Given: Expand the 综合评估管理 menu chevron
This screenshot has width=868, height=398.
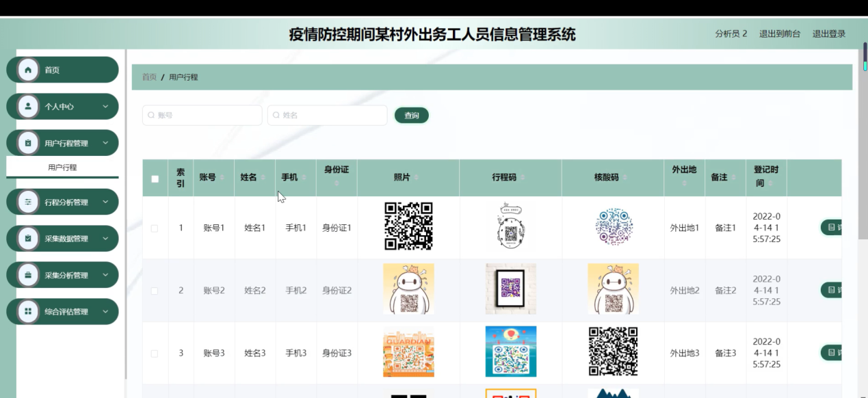Looking at the screenshot, I should [x=105, y=312].
